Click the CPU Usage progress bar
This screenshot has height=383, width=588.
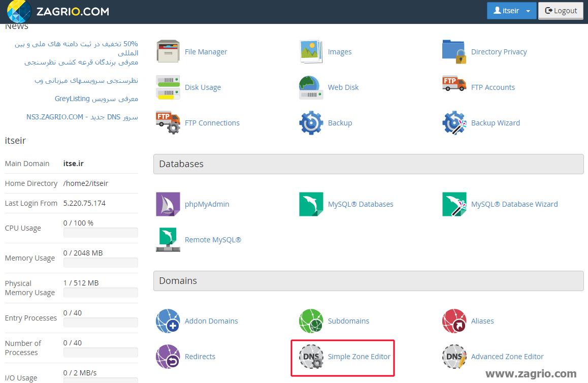(101, 233)
